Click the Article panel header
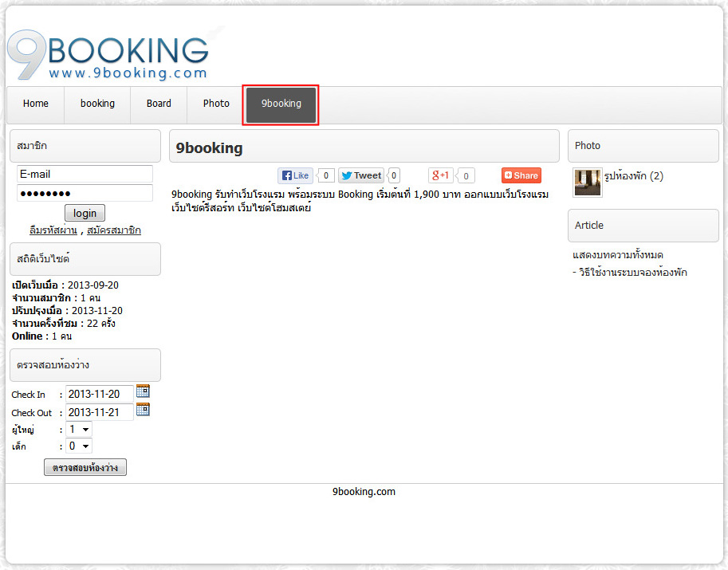The width and height of the screenshot is (728, 570). point(643,226)
